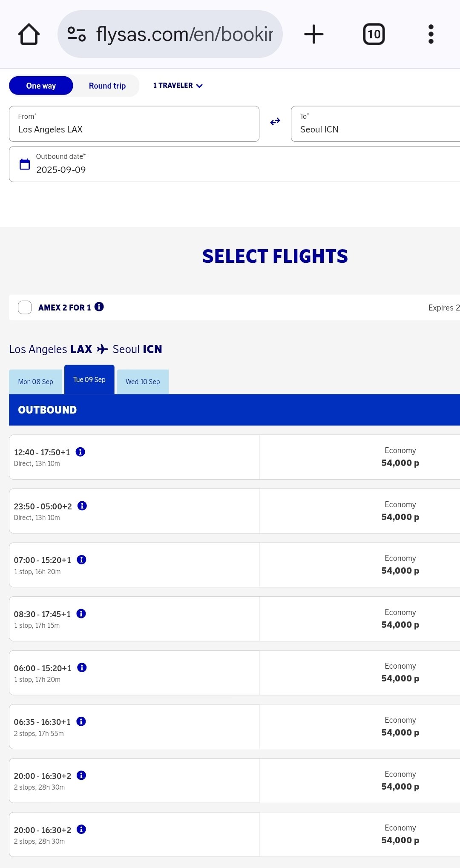Click the outbound date calendar icon
This screenshot has width=460, height=868.
pyautogui.click(x=25, y=164)
